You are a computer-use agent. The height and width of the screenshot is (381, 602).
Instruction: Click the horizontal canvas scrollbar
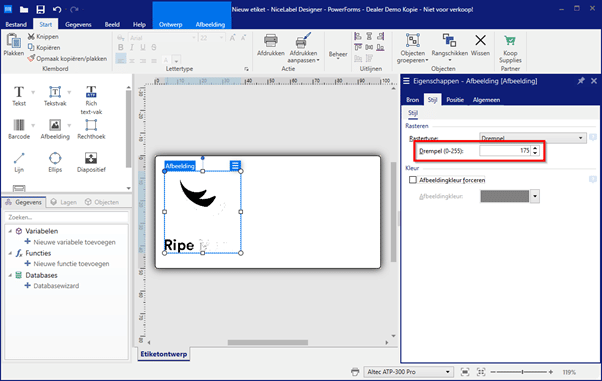268,342
